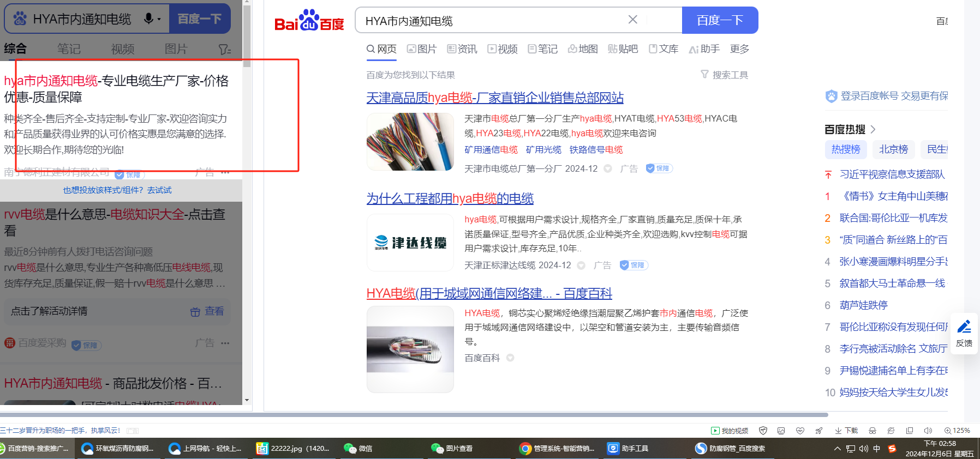Open the 矿用通信电缆 sublink

[x=491, y=149]
